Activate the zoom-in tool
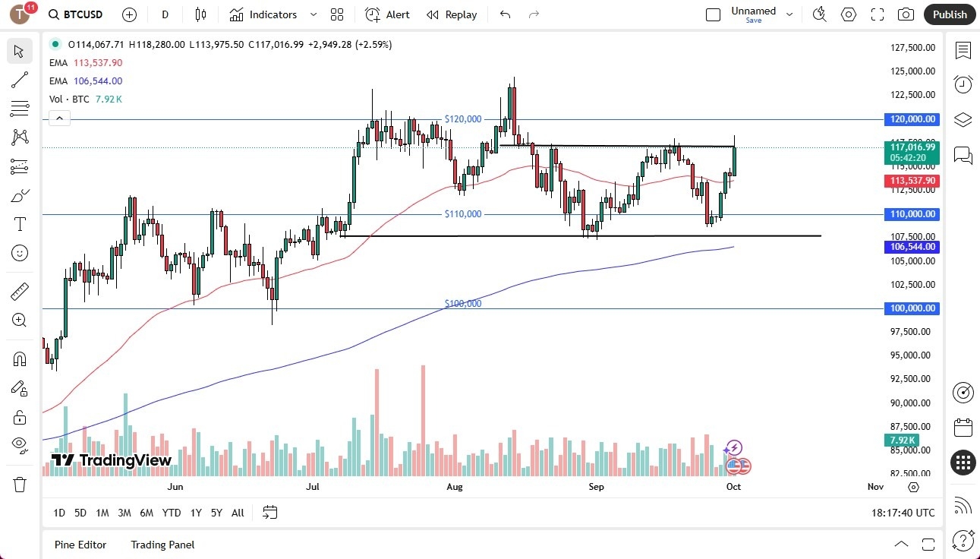This screenshot has height=559, width=980. click(20, 320)
